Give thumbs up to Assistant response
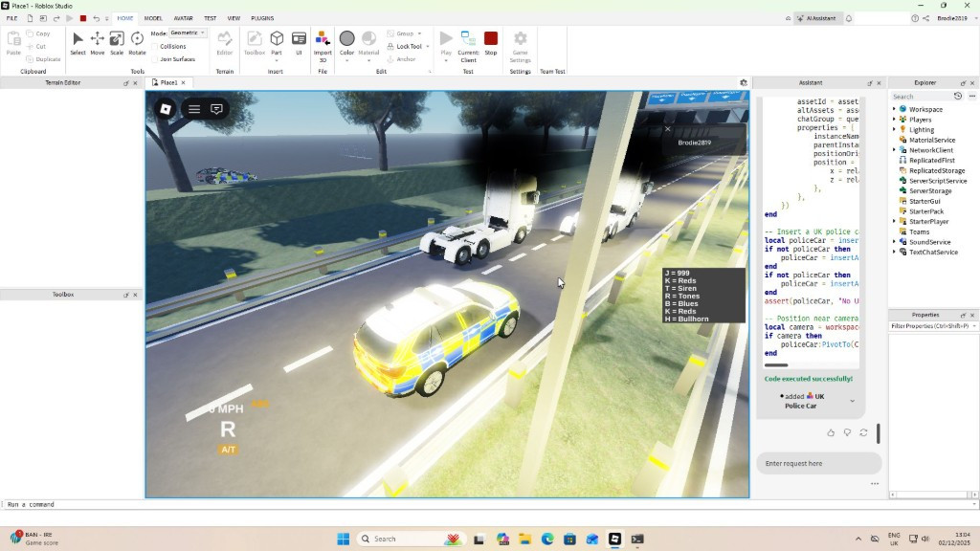 point(830,432)
